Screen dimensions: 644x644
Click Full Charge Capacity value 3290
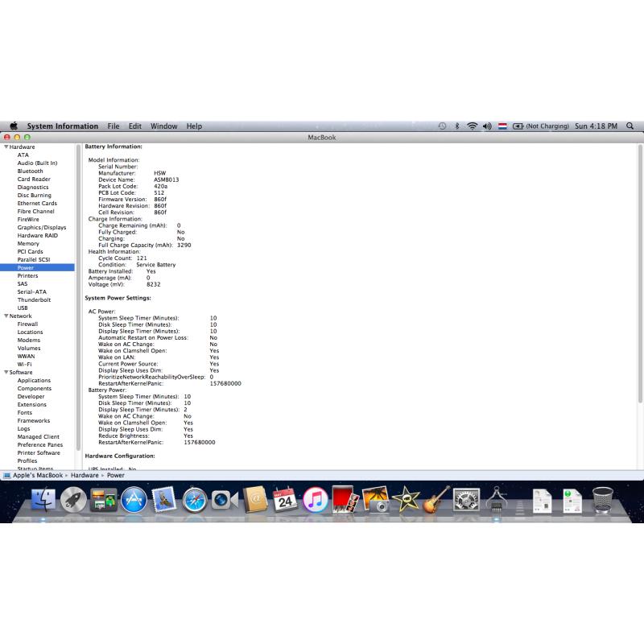point(184,245)
